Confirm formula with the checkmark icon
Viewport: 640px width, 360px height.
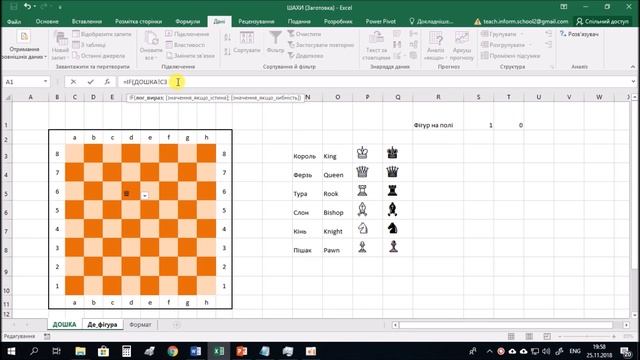click(90, 82)
